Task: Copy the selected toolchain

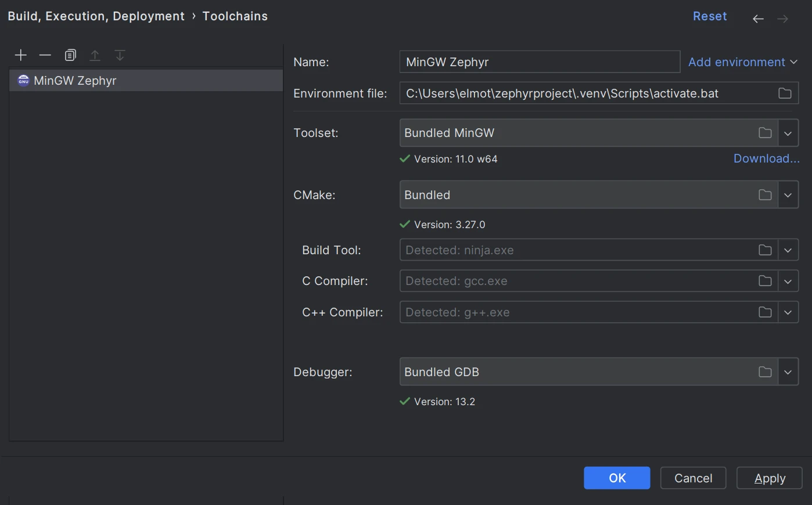Action: point(70,55)
